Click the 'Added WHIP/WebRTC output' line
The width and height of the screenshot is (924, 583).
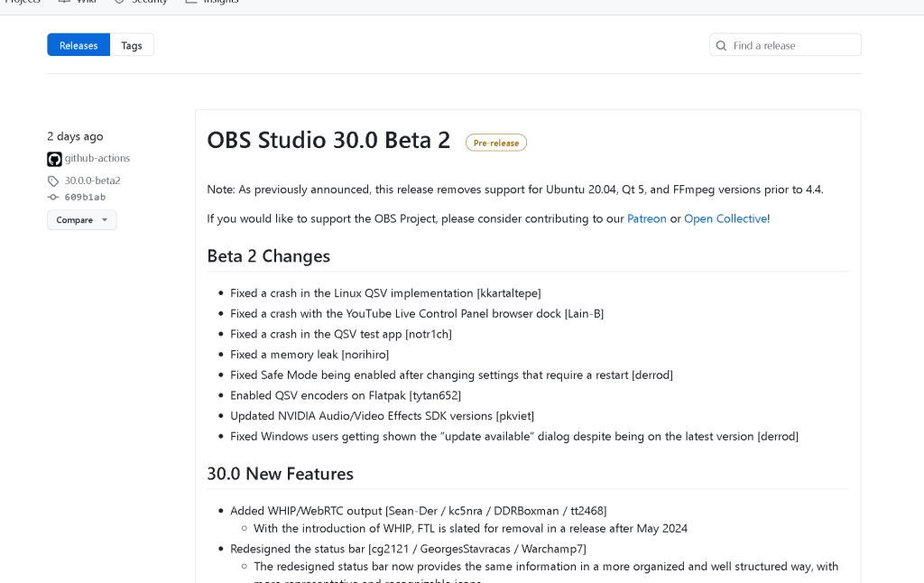419,511
